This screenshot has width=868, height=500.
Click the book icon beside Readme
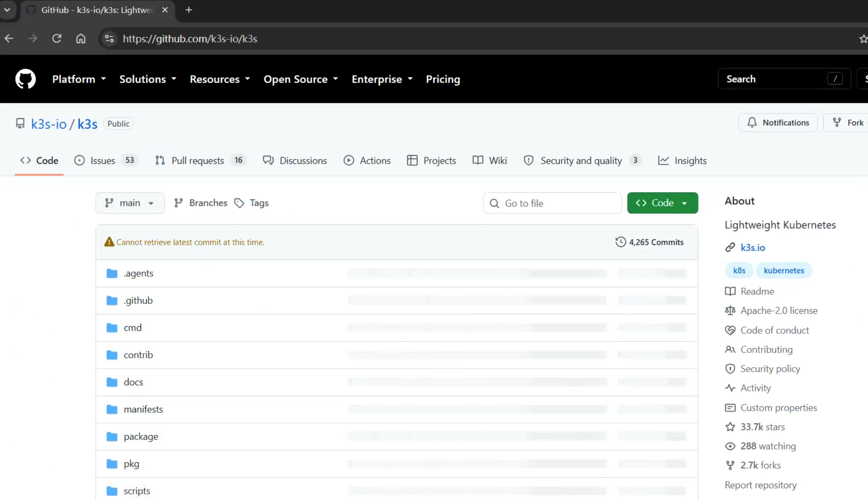(x=730, y=291)
